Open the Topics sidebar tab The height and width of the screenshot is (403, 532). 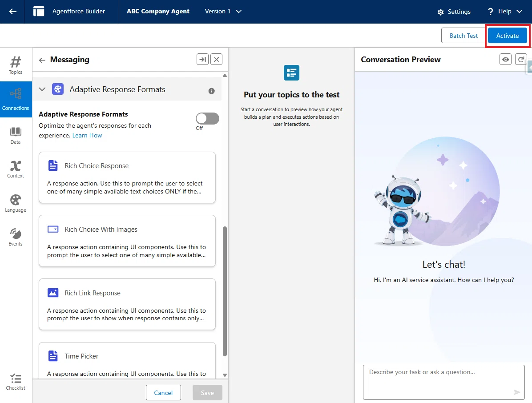click(16, 65)
